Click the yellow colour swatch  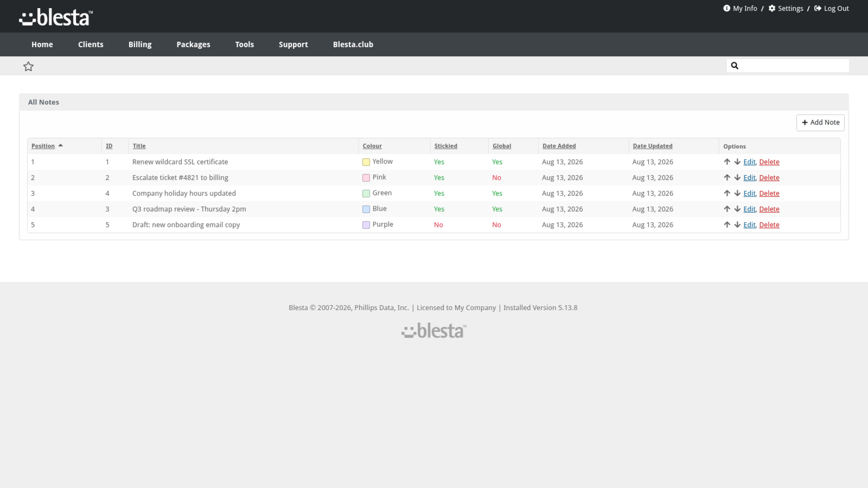pos(366,162)
